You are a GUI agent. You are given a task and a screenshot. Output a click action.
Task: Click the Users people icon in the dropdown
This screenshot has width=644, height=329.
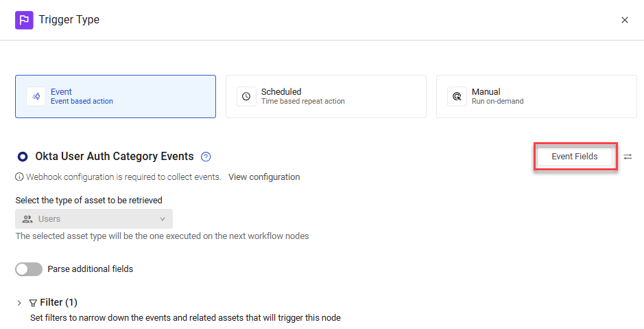pos(27,219)
